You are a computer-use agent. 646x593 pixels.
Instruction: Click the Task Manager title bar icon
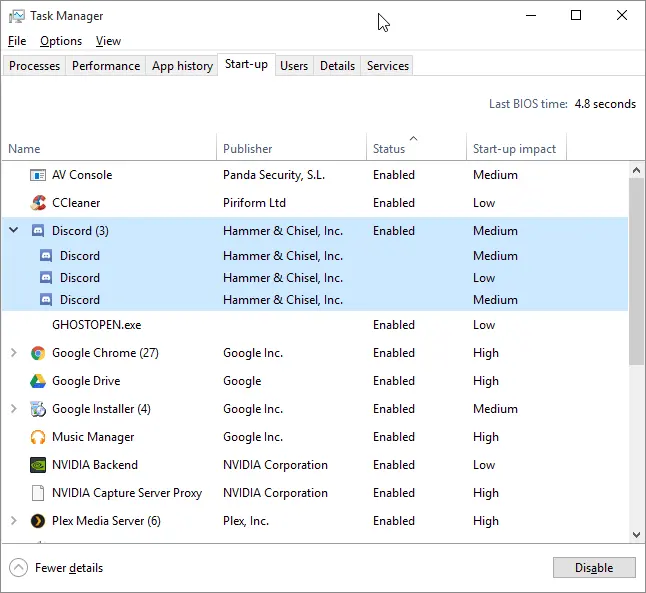click(17, 16)
